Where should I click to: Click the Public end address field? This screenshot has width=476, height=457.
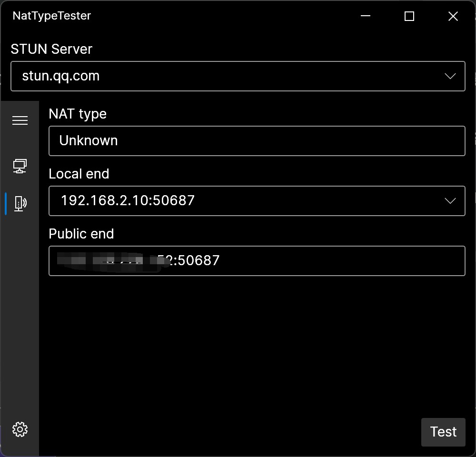(257, 260)
